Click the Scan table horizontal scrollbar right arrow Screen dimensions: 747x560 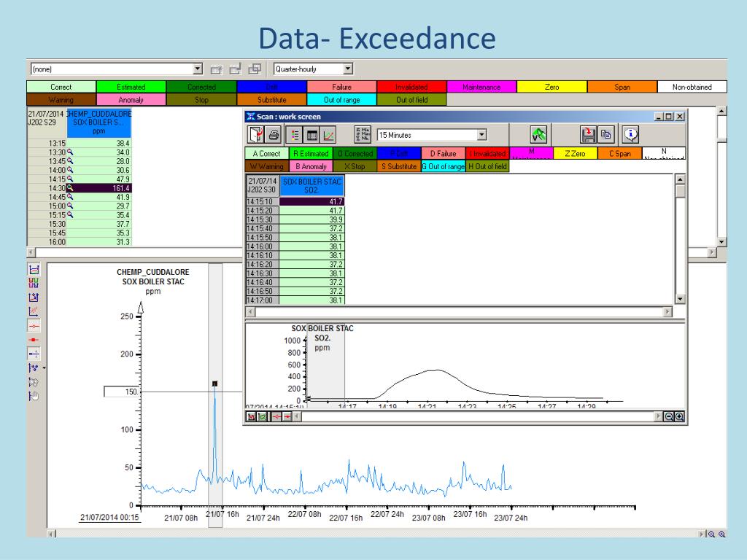[667, 312]
